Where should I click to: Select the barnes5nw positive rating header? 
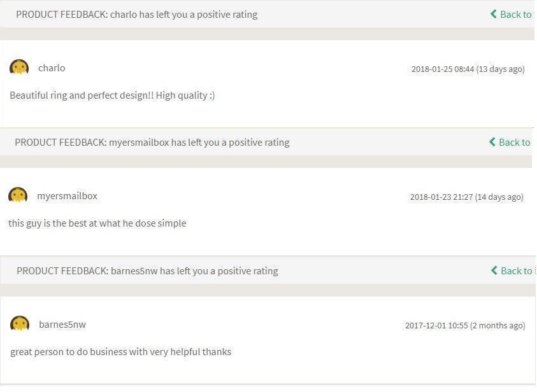click(147, 270)
